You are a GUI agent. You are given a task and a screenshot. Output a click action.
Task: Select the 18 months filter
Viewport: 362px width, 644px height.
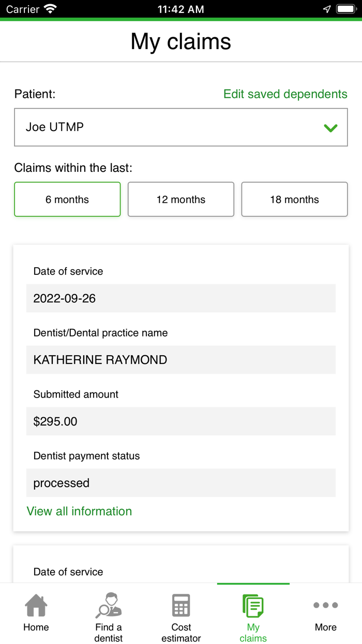click(294, 199)
